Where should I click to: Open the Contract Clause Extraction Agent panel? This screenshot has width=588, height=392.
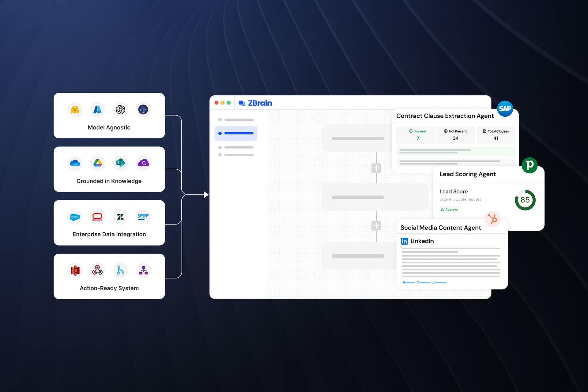pos(445,116)
